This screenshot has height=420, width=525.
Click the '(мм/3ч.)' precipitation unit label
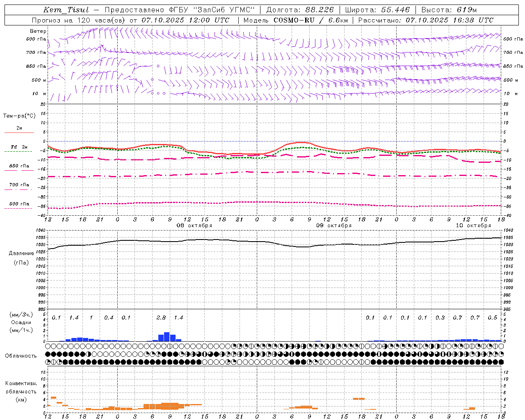21,315
